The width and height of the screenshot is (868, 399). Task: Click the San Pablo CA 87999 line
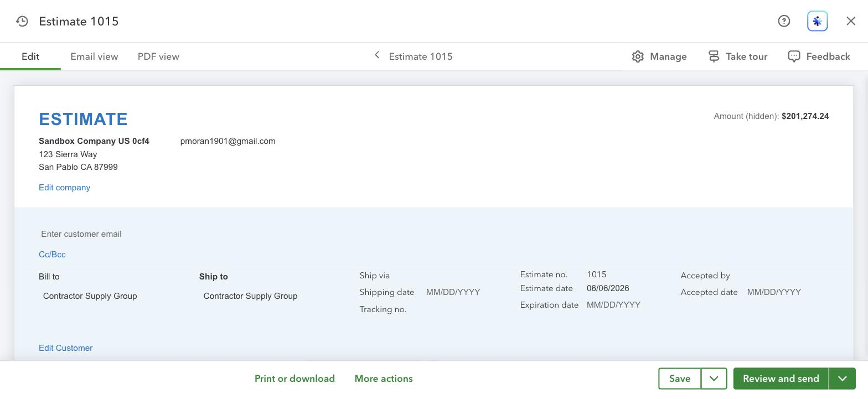78,167
